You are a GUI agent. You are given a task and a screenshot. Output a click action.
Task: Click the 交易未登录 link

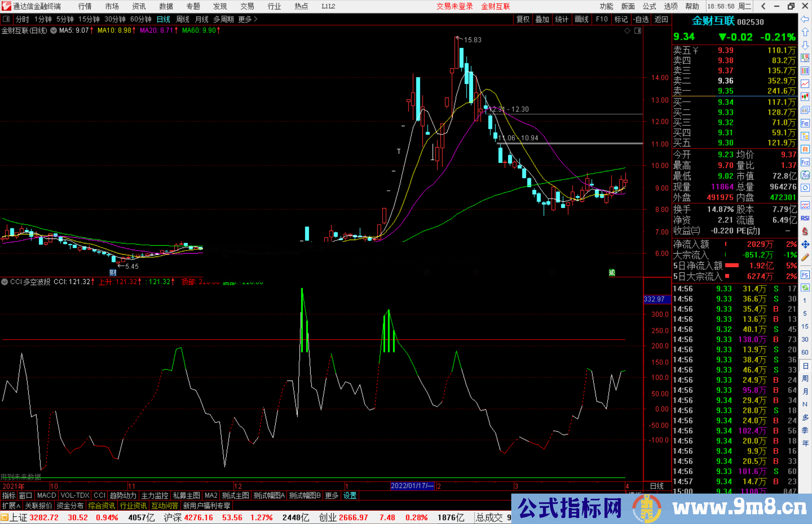454,6
